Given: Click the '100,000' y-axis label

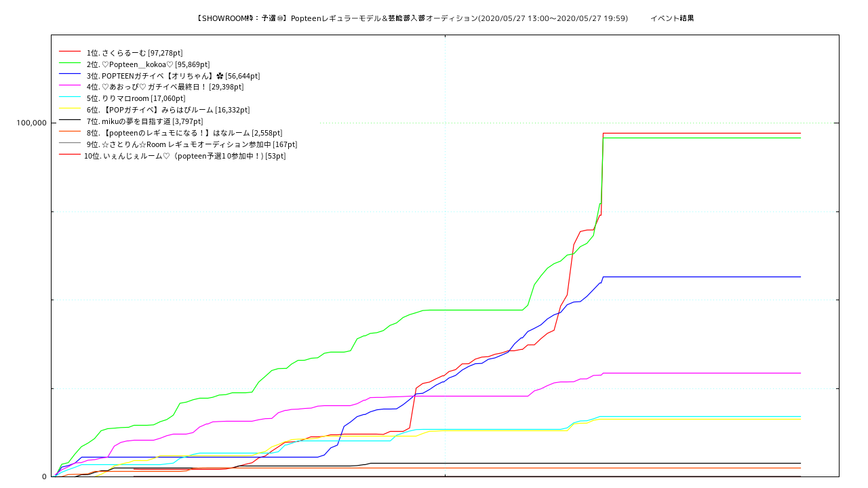Looking at the screenshot, I should pyautogui.click(x=32, y=123).
